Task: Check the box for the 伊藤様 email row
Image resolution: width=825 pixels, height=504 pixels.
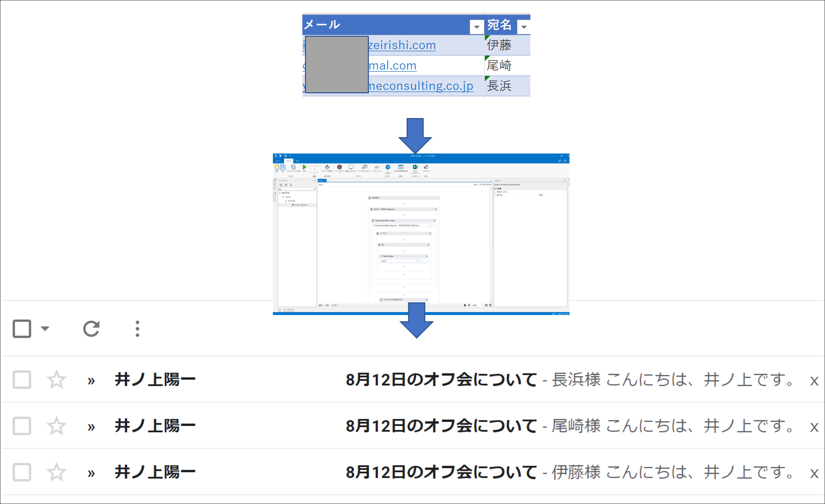Action: [x=22, y=472]
